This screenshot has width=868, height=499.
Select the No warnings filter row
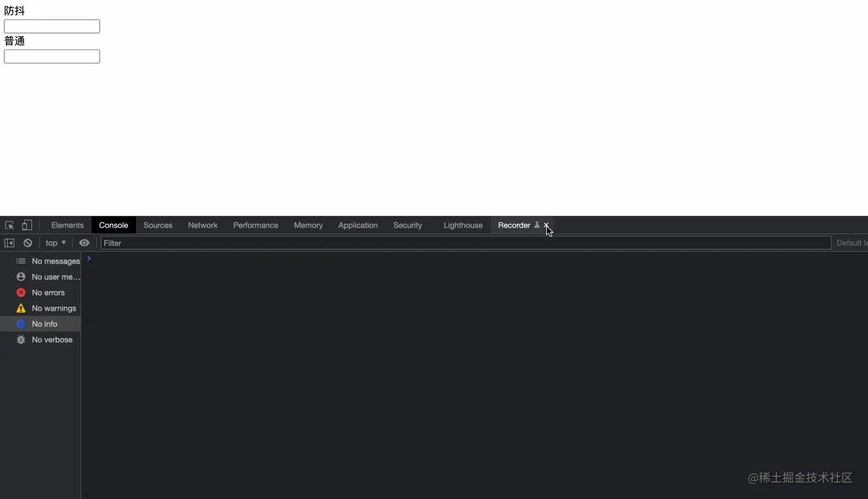click(x=41, y=308)
